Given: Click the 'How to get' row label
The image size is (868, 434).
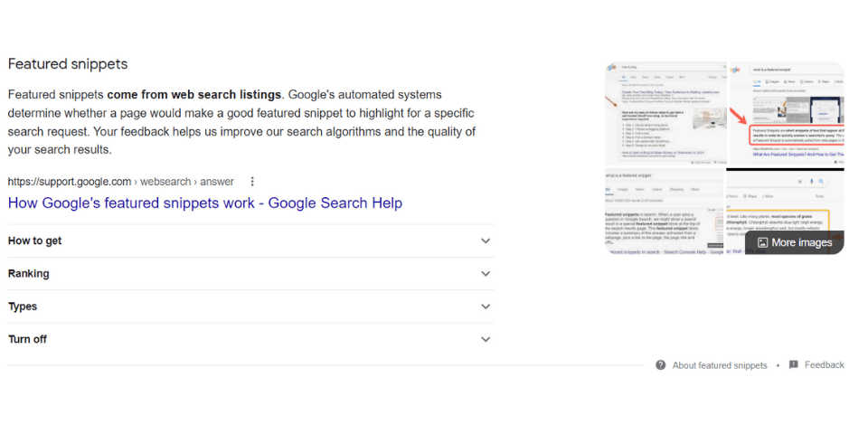Looking at the screenshot, I should [35, 241].
